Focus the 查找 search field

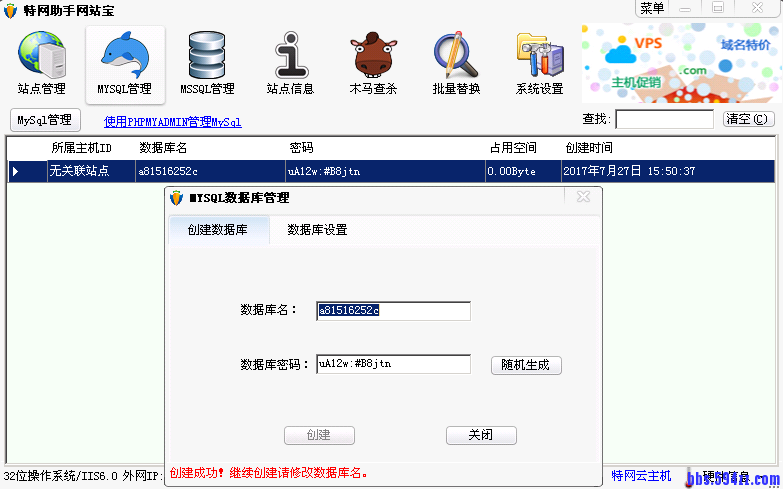(x=665, y=119)
